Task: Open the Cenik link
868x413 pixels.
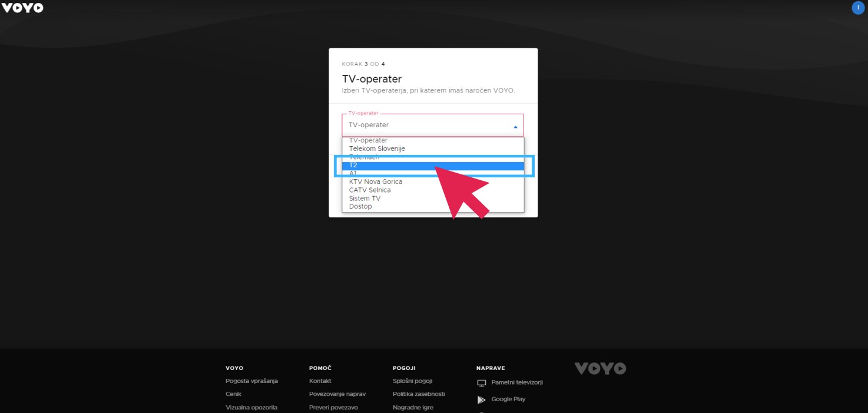Action: [233, 394]
